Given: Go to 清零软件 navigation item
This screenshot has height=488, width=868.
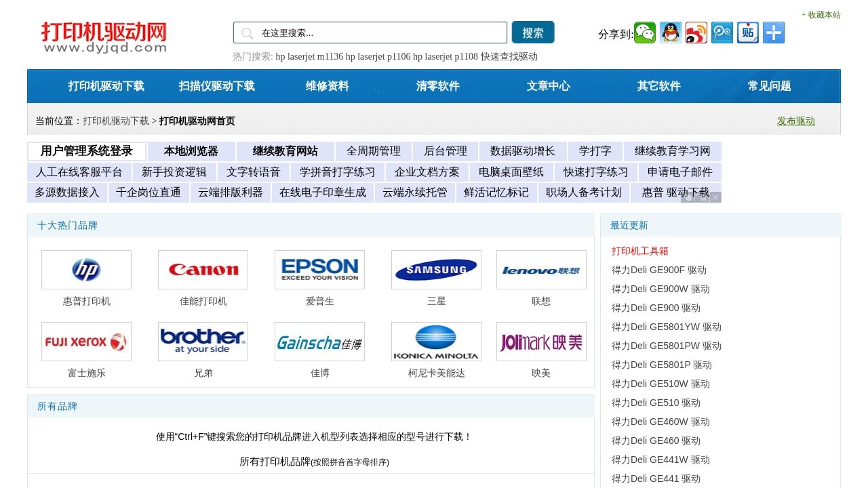Looking at the screenshot, I should tap(437, 86).
